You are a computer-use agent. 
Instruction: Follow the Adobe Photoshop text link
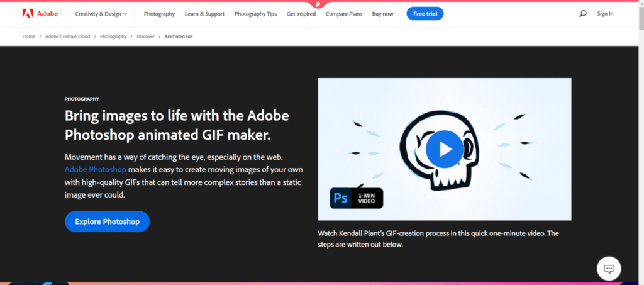click(x=95, y=170)
